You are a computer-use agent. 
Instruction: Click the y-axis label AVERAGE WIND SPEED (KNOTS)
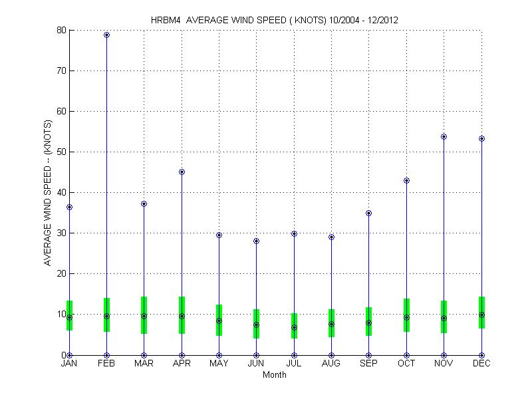pos(47,193)
